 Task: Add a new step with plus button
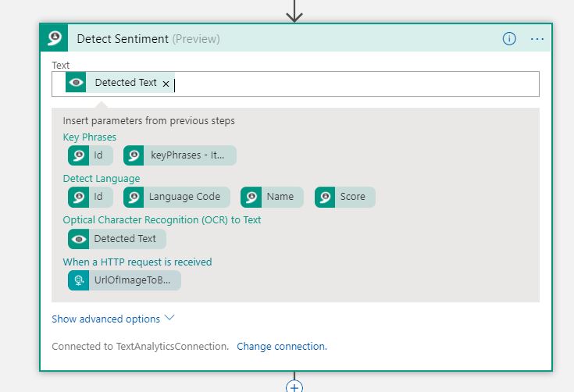pos(294,387)
